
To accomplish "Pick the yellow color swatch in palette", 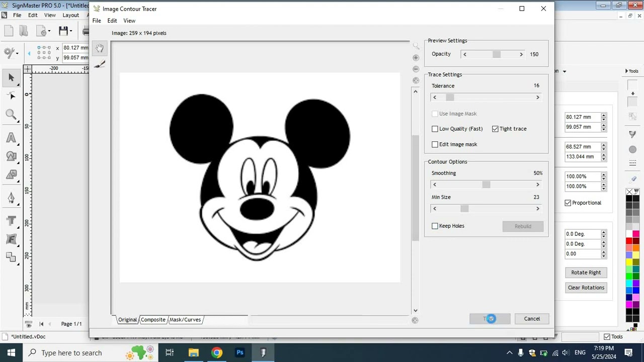I will pos(629,262).
